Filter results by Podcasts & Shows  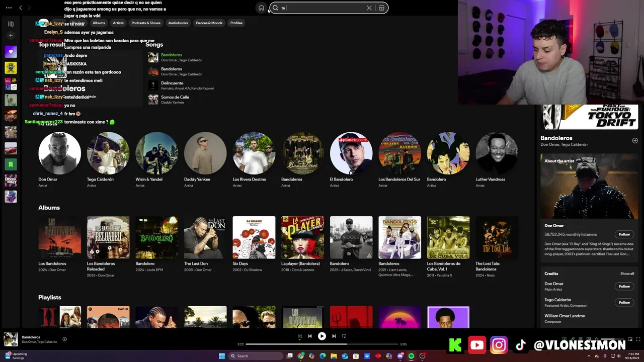coord(146,23)
